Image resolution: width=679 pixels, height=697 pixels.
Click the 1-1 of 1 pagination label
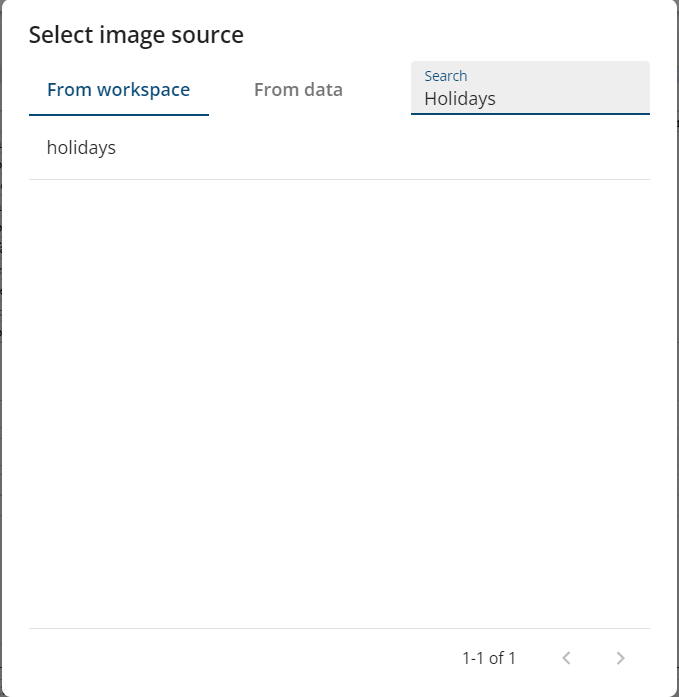(489, 658)
